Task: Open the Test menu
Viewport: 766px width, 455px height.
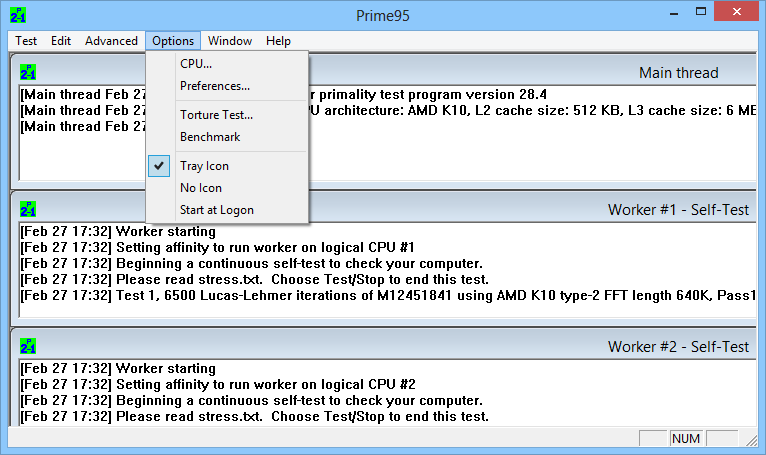Action: [x=26, y=41]
